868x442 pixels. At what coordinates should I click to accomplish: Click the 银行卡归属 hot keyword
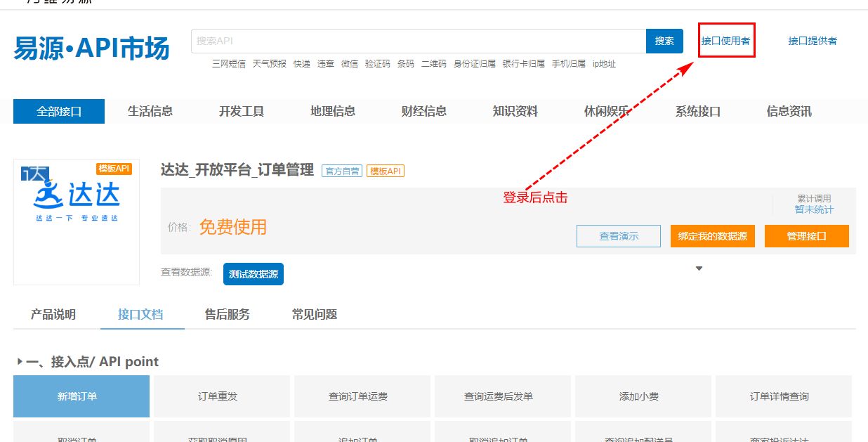pyautogui.click(x=524, y=64)
